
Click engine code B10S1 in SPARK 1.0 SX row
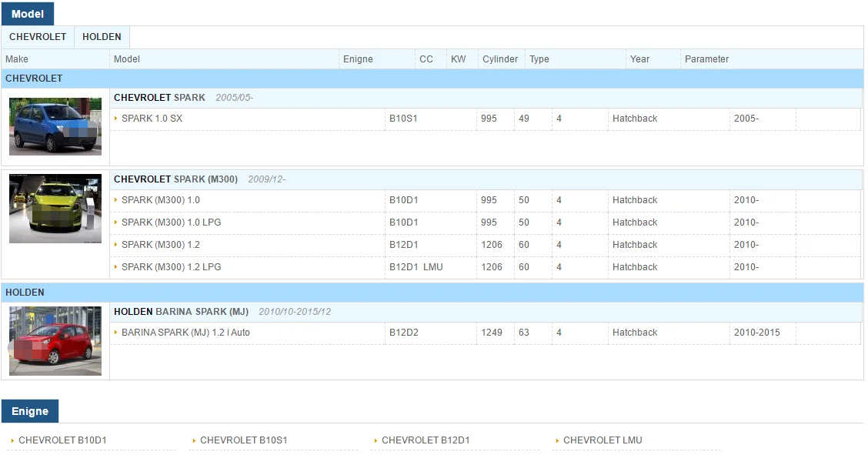[x=403, y=119]
